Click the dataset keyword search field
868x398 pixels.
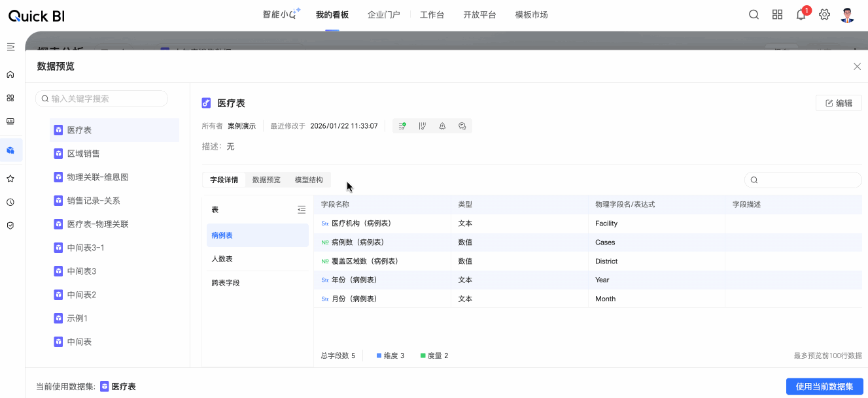(102, 99)
